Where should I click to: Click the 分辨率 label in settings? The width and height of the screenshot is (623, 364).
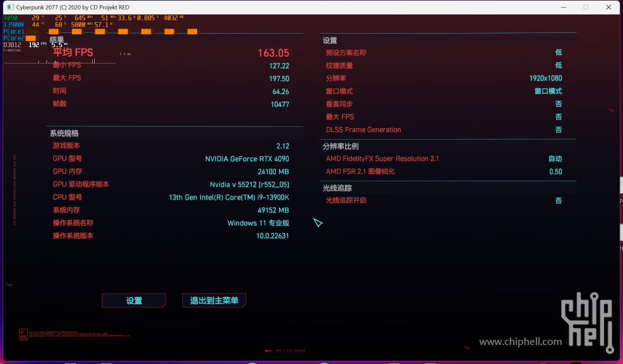(336, 79)
